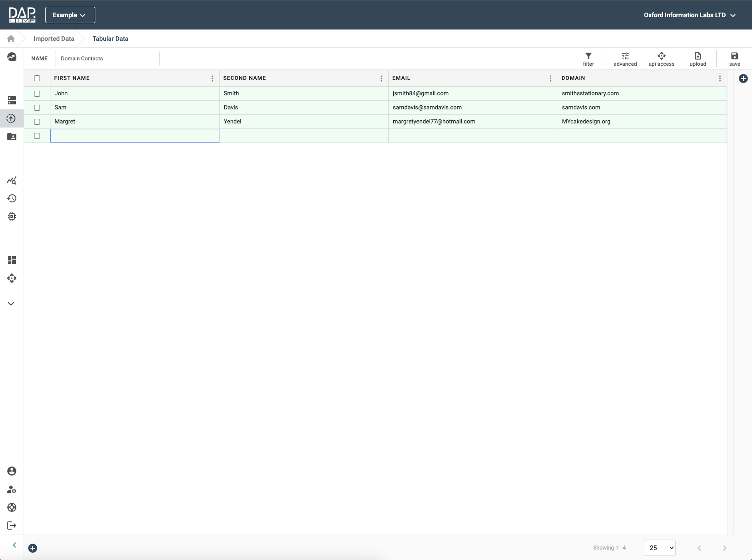Expand Oxford Information Labs LTD account menu
Image resolution: width=752 pixels, height=560 pixels.
pyautogui.click(x=689, y=15)
